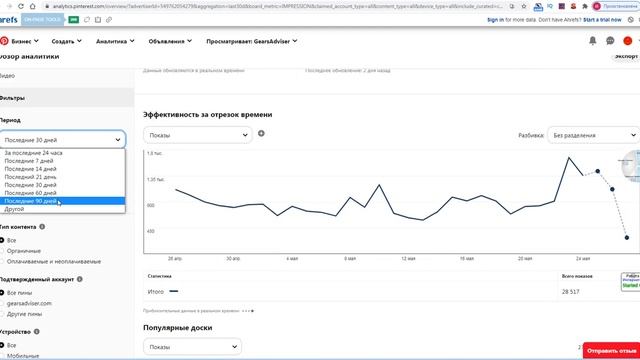This screenshot has width=640, height=360.
Task: Open the IQ browser extension
Action: pyautogui.click(x=550, y=6)
